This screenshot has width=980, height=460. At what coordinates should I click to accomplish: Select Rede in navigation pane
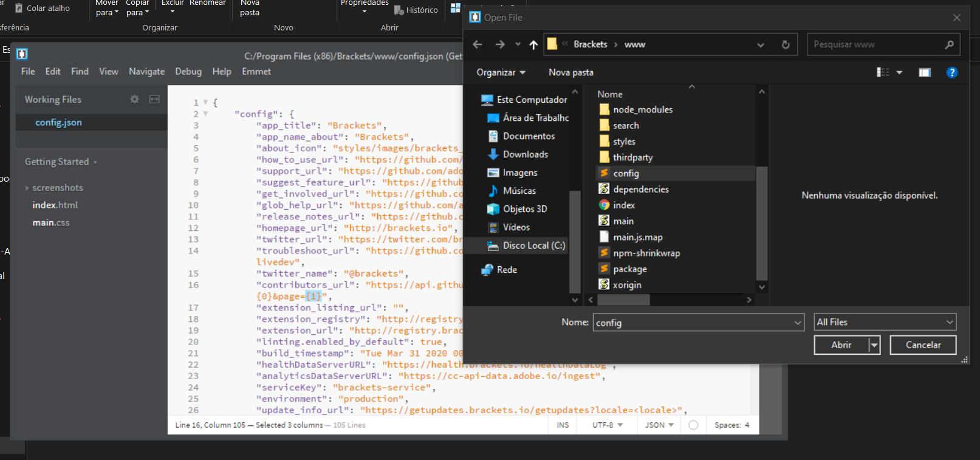[x=499, y=270]
